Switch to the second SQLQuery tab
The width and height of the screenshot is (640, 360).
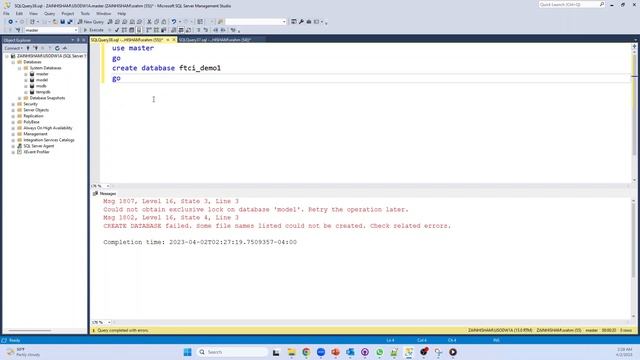[x=215, y=40]
